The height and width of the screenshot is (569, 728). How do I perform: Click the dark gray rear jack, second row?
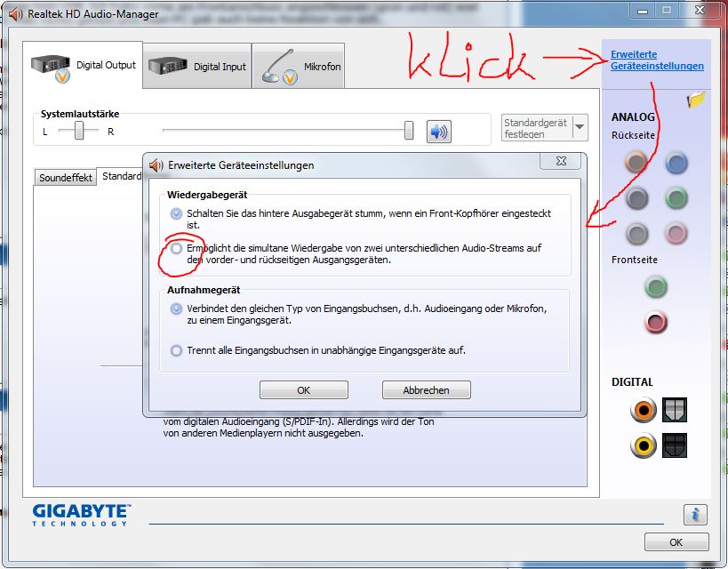tap(636, 198)
